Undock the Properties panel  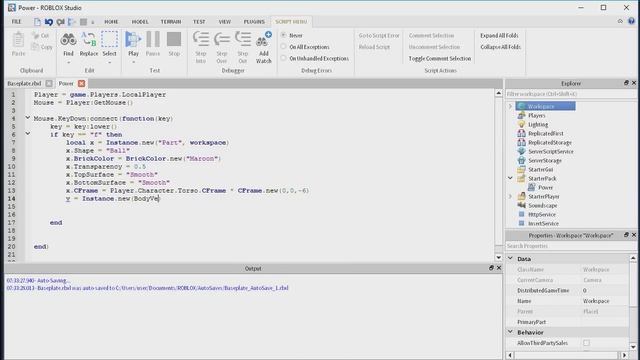click(x=626, y=235)
